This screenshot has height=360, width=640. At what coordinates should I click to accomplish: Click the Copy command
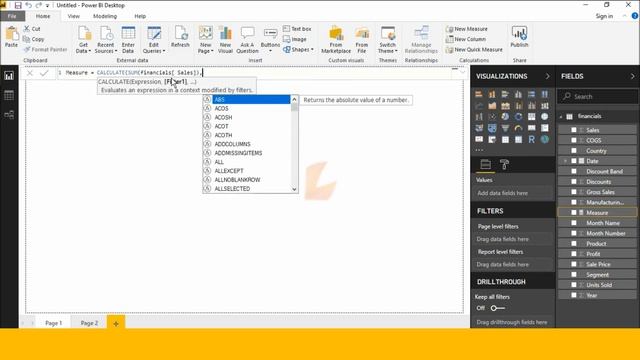(33, 39)
